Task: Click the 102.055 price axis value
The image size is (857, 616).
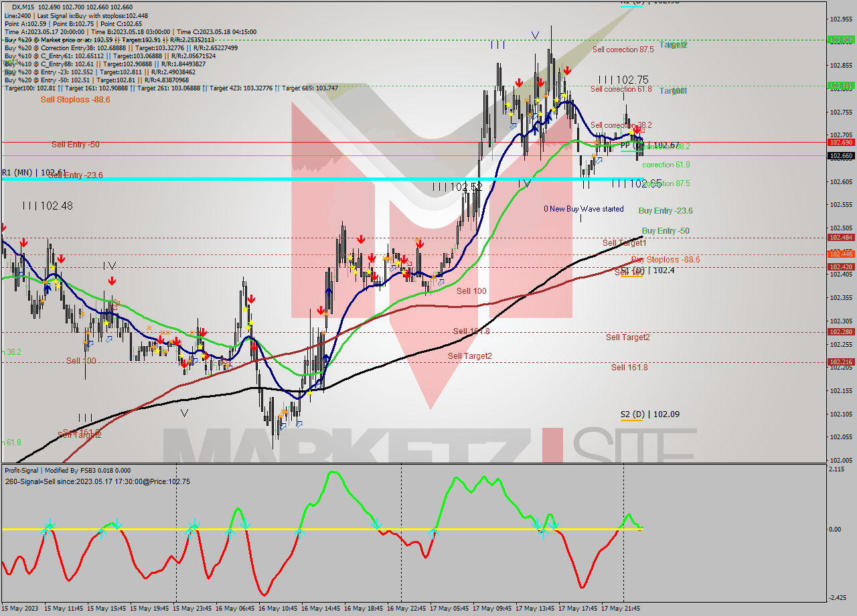Action: point(841,437)
